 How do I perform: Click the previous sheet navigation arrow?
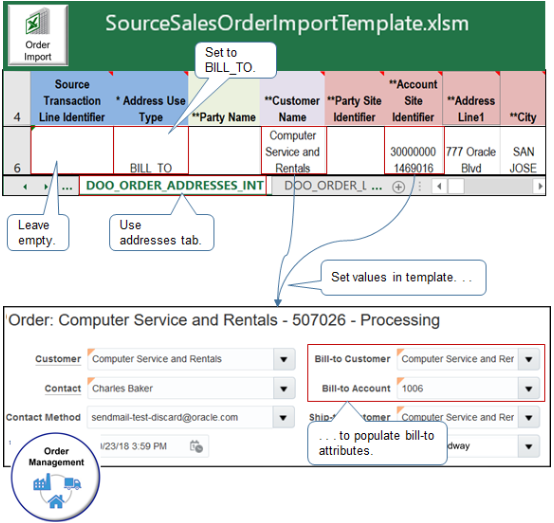pyautogui.click(x=25, y=187)
